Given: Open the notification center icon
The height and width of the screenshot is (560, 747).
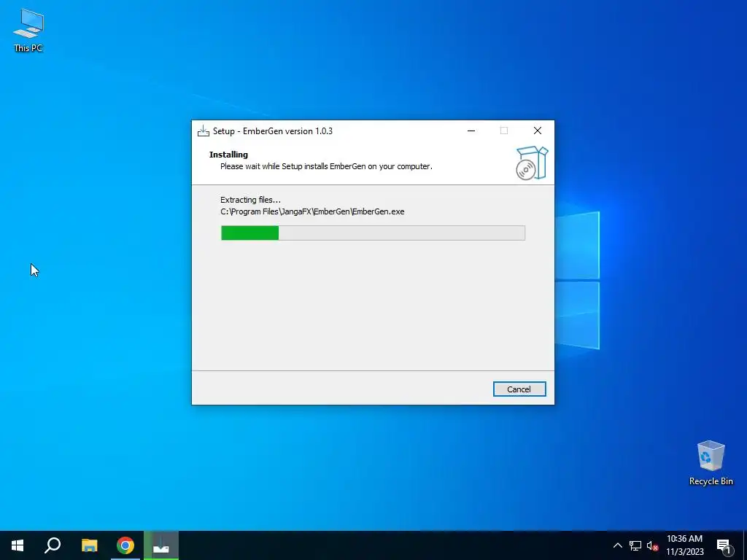Looking at the screenshot, I should [724, 545].
